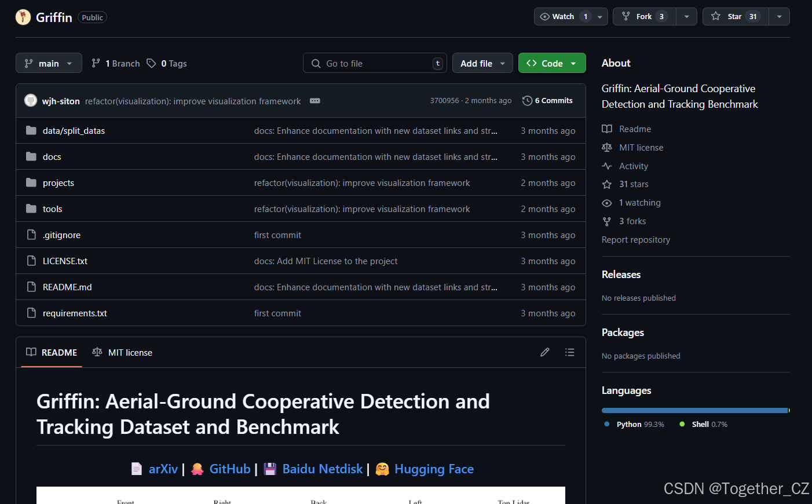Click the Python language color dot

click(x=606, y=424)
